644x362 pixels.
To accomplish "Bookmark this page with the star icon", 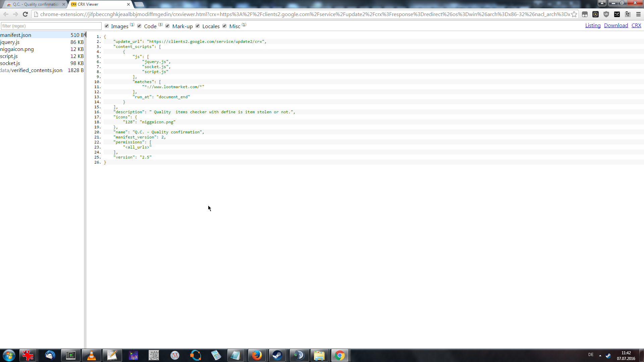I will pos(574,14).
